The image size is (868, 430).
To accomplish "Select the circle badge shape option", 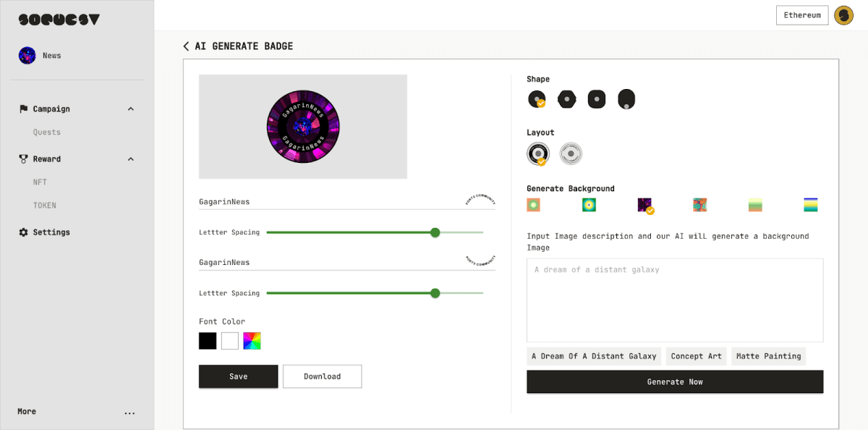I will point(536,99).
